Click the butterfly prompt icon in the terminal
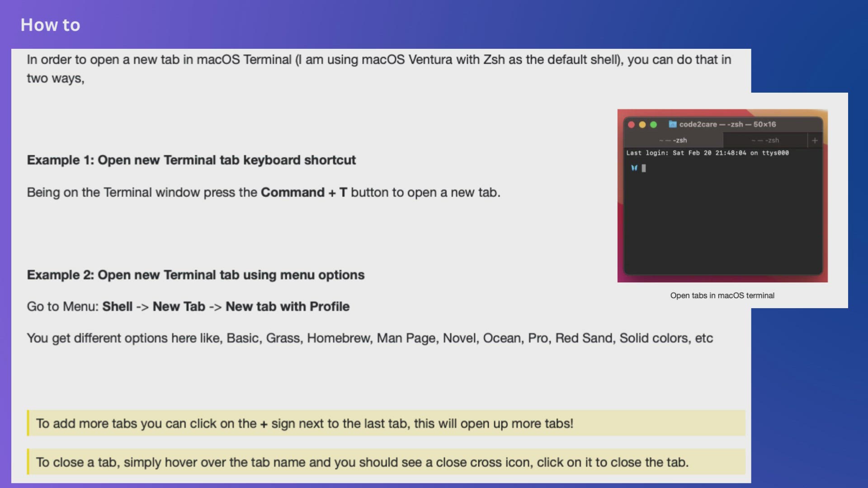The width and height of the screenshot is (868, 488). pyautogui.click(x=634, y=168)
